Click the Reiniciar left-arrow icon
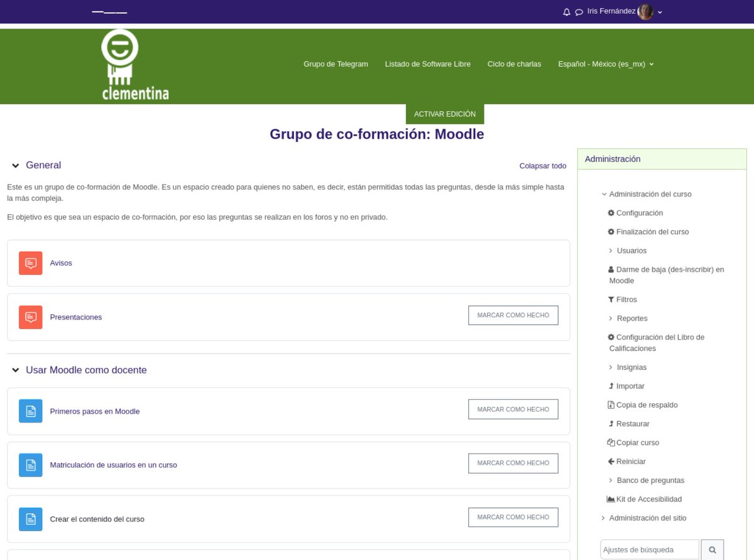The width and height of the screenshot is (754, 560). pos(611,461)
